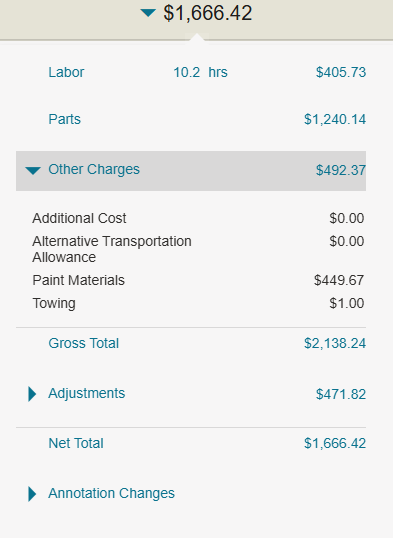Collapse the Other Charges section arrow

click(x=33, y=170)
